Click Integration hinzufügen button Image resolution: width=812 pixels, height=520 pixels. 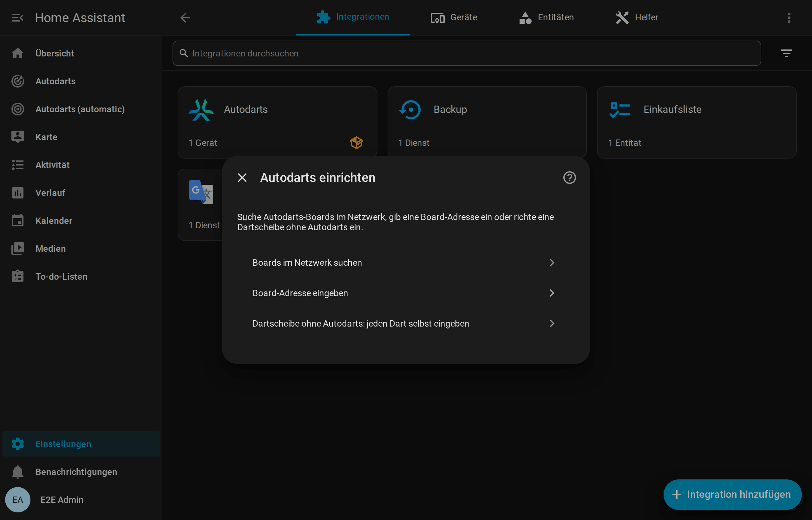click(x=732, y=494)
